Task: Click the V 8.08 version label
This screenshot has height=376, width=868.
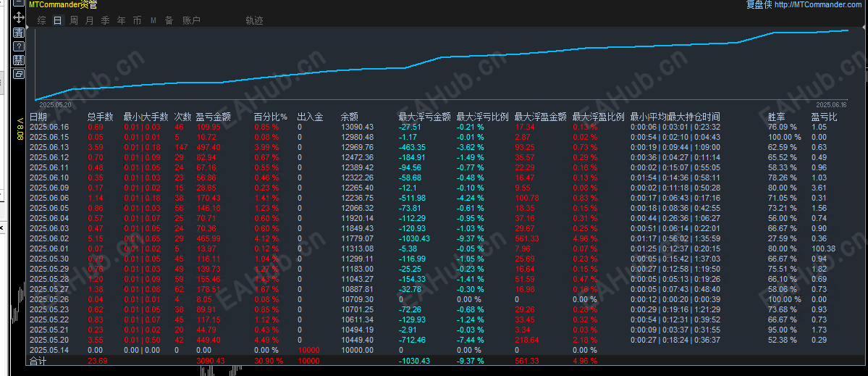Action: 20,128
